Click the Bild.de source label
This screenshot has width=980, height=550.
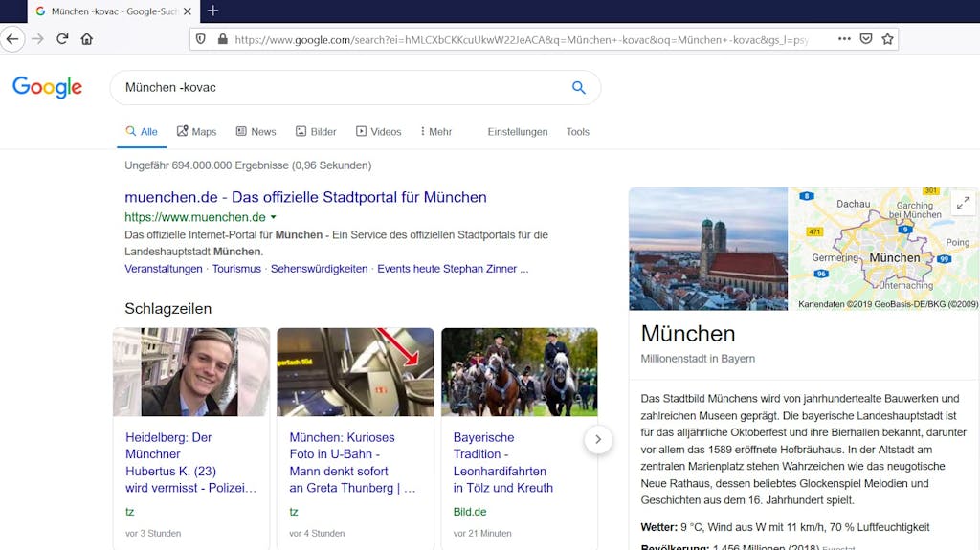pyautogui.click(x=469, y=511)
